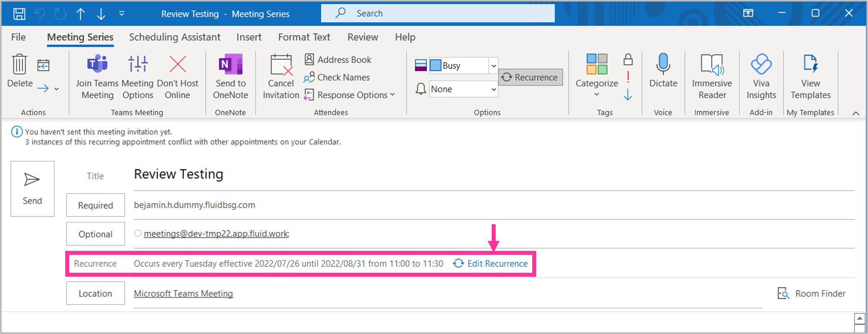Switch to the Review tab
This screenshot has height=334, width=868.
click(363, 37)
